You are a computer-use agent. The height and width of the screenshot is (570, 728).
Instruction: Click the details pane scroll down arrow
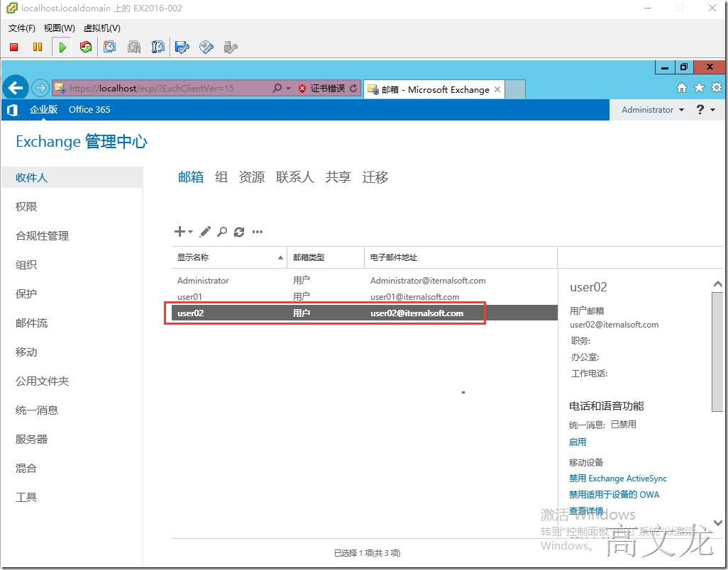click(x=718, y=522)
